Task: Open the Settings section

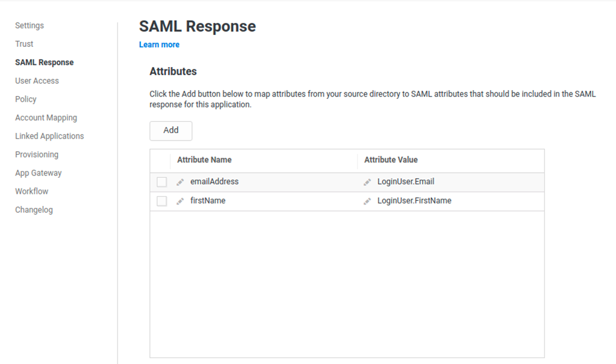Action: 29,25
